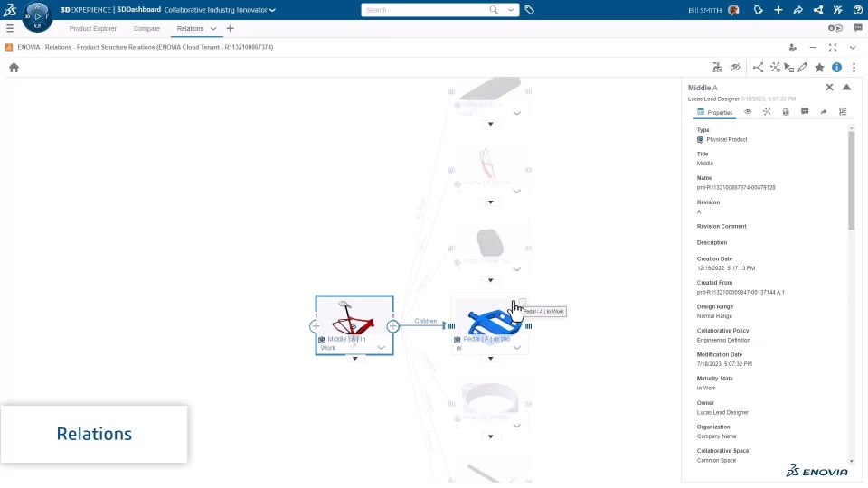Expand relations with plus at Middle node's left
This screenshot has height=488, width=868.
[x=316, y=326]
